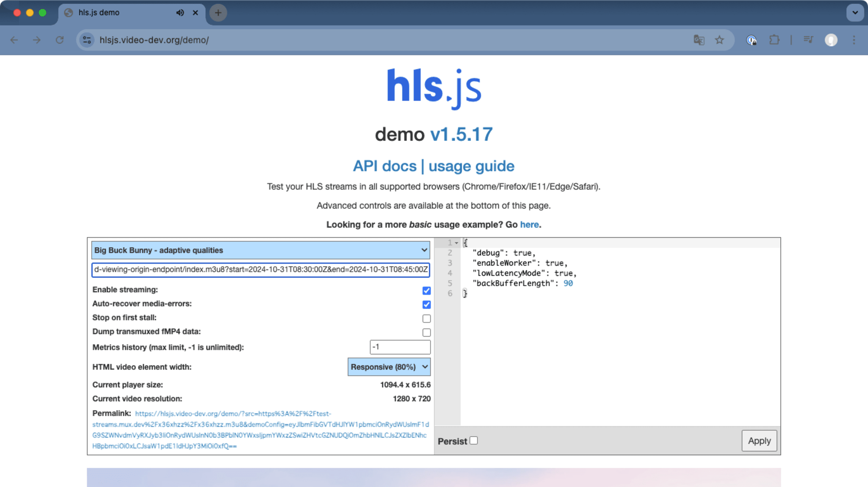Click the "lowLatencyMode": true config line
Image resolution: width=868 pixels, height=487 pixels.
524,273
